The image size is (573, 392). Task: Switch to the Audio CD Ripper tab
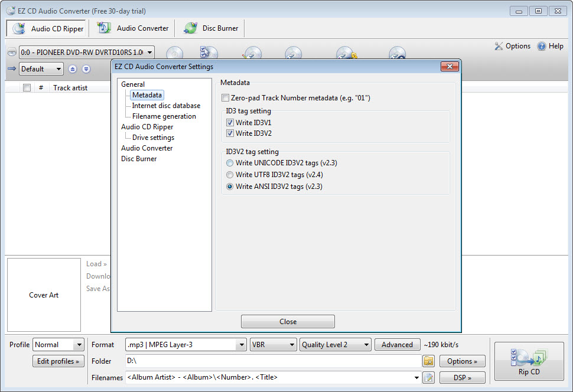(x=46, y=28)
